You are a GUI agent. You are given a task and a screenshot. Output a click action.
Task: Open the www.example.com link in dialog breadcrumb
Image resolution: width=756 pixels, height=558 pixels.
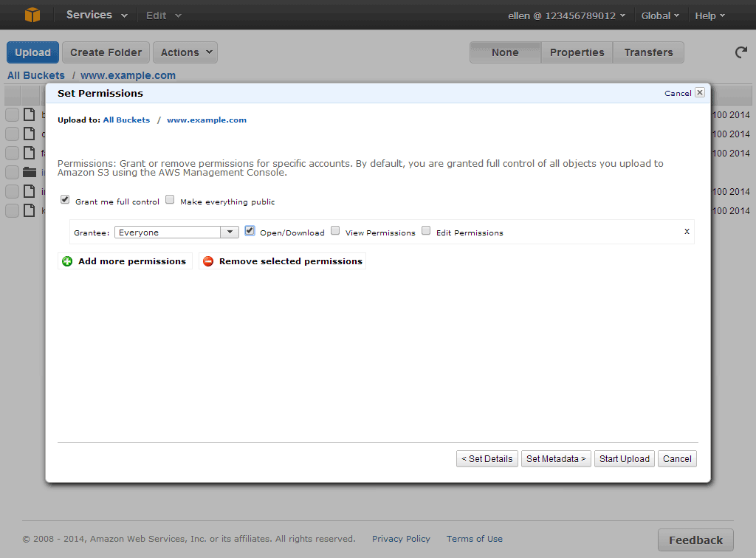207,120
